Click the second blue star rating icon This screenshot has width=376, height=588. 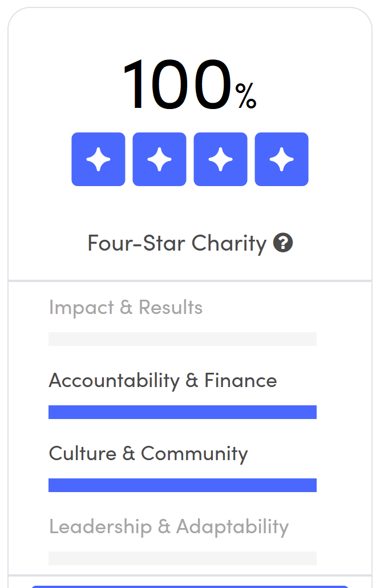tap(159, 159)
